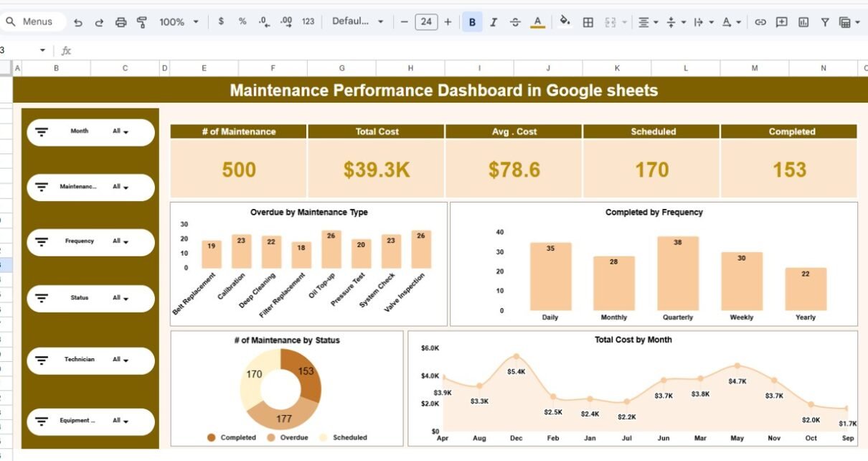This screenshot has height=461, width=868.
Task: Open the fill color picker
Action: tap(565, 22)
